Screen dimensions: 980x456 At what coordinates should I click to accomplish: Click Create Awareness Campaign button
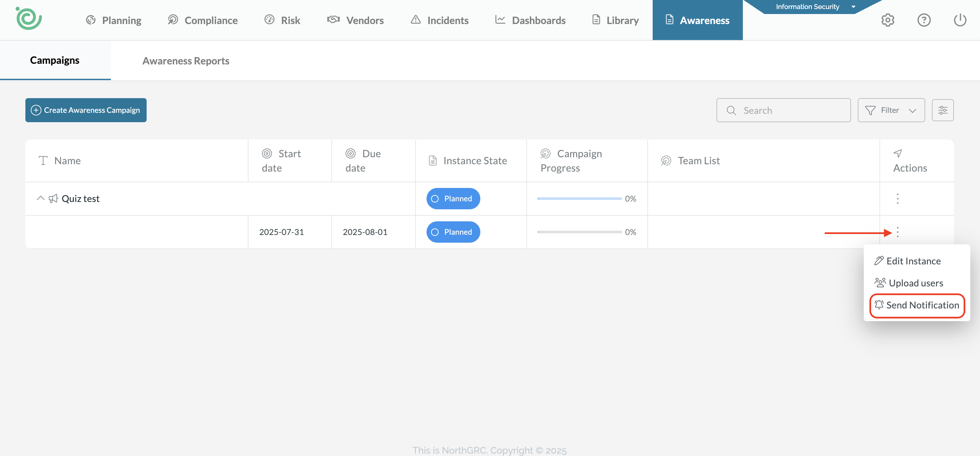tap(86, 110)
